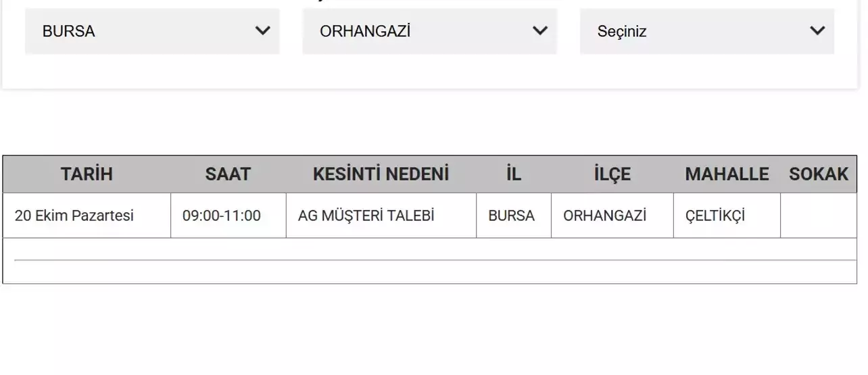Click the İL column header
The image size is (868, 375).
pos(514,174)
